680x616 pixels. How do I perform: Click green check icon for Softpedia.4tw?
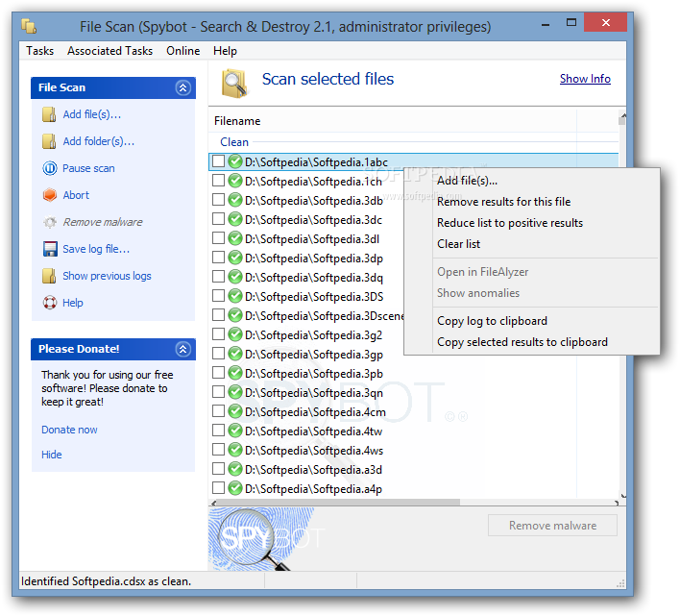point(235,431)
